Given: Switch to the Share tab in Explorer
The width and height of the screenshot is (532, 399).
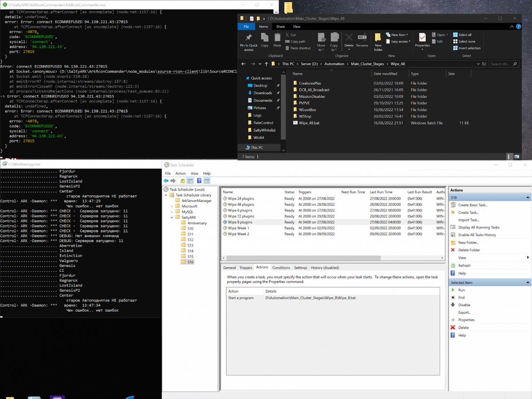Looking at the screenshot, I should tap(280, 27).
